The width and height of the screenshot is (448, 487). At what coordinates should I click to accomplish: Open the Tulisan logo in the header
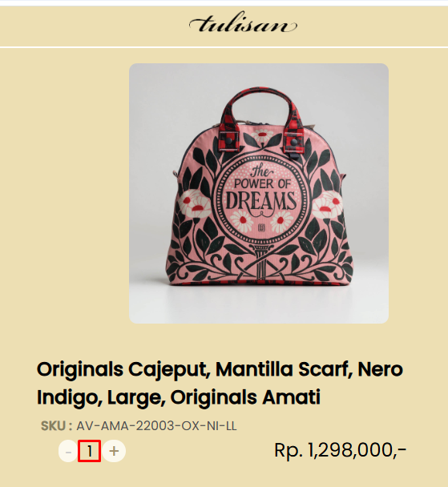tap(243, 22)
